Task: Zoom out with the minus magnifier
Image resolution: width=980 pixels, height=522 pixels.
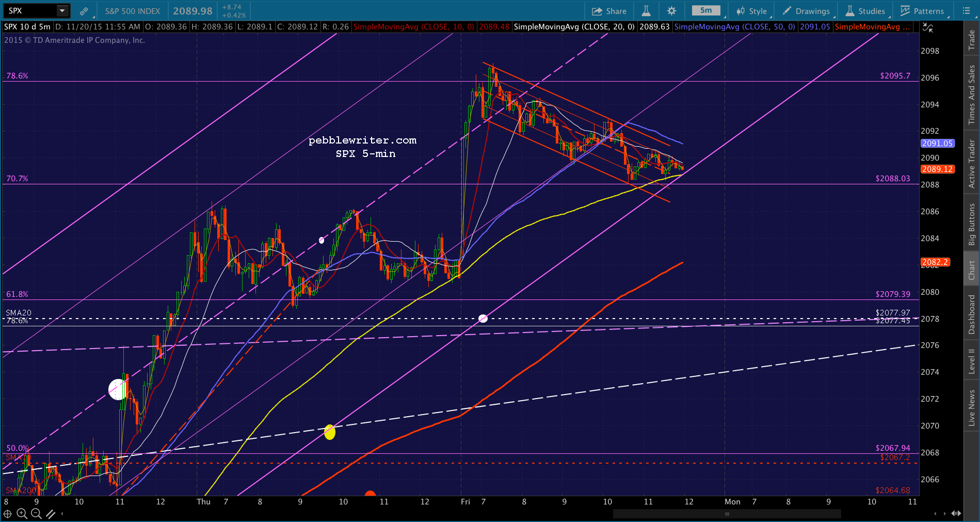Action: 36,514
